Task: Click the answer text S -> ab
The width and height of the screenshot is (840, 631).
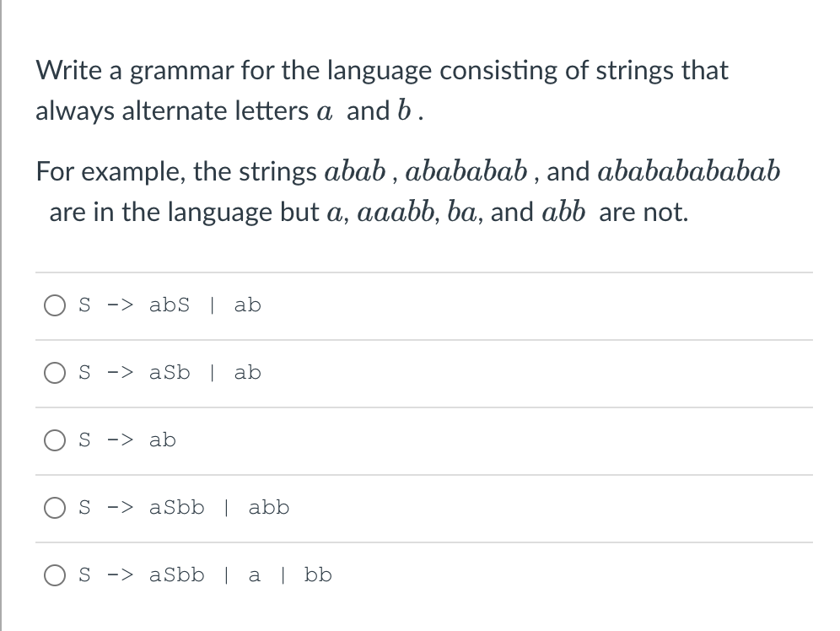Action: click(x=127, y=440)
